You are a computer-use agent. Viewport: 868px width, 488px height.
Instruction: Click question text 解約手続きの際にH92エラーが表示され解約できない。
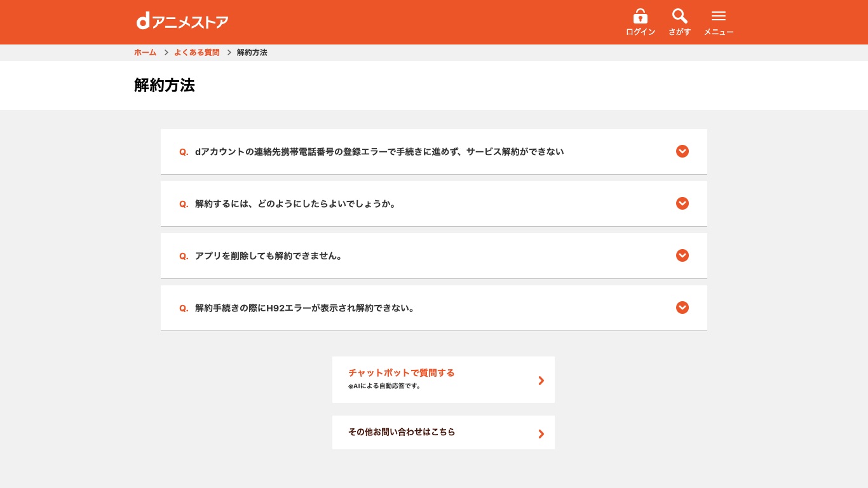305,308
